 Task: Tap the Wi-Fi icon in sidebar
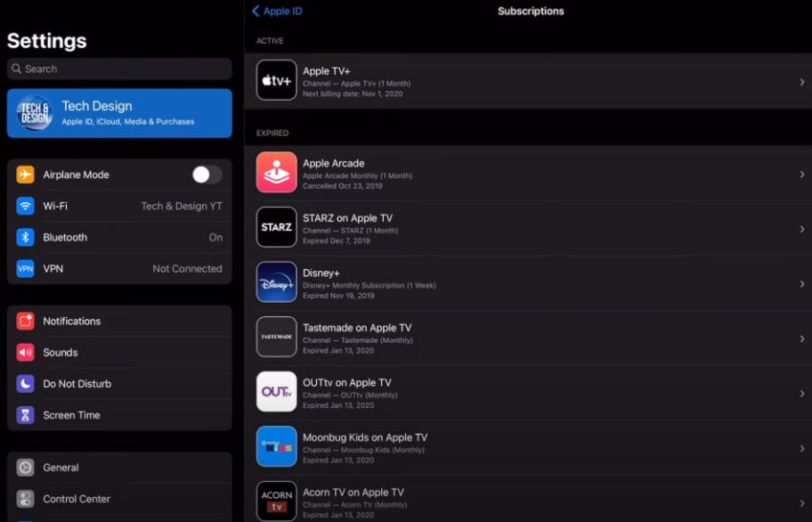pos(25,206)
